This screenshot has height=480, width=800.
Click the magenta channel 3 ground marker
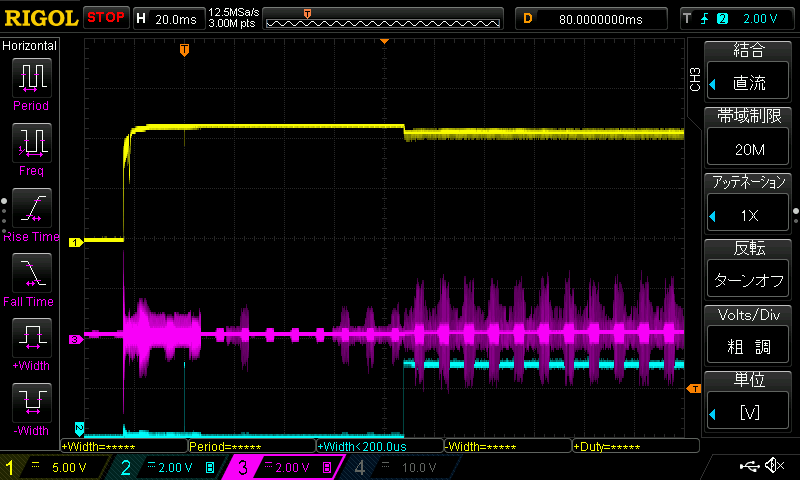click(76, 339)
